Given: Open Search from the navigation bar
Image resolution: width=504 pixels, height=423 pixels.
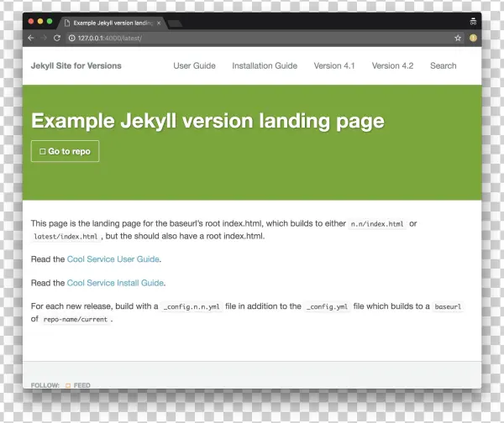Looking at the screenshot, I should point(443,65).
